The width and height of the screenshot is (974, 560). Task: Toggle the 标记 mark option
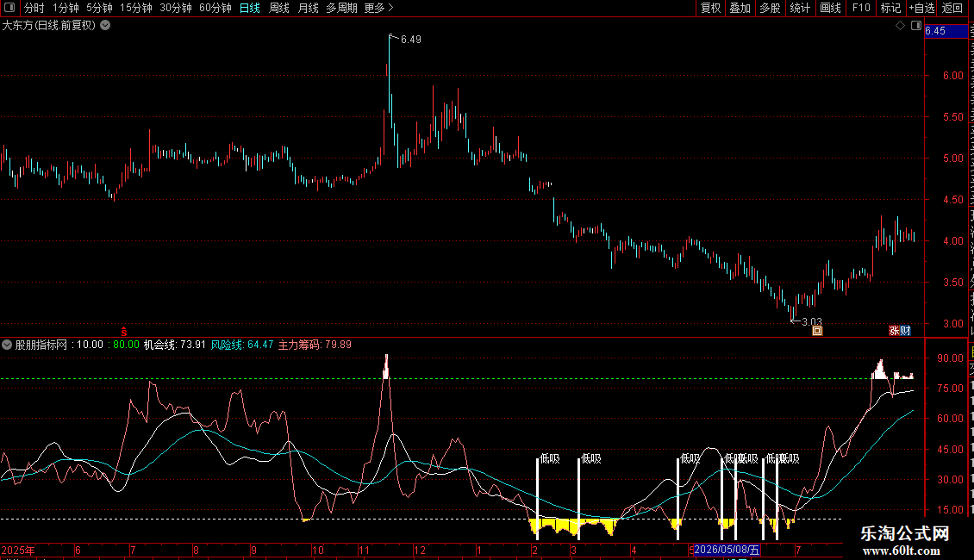tap(890, 8)
